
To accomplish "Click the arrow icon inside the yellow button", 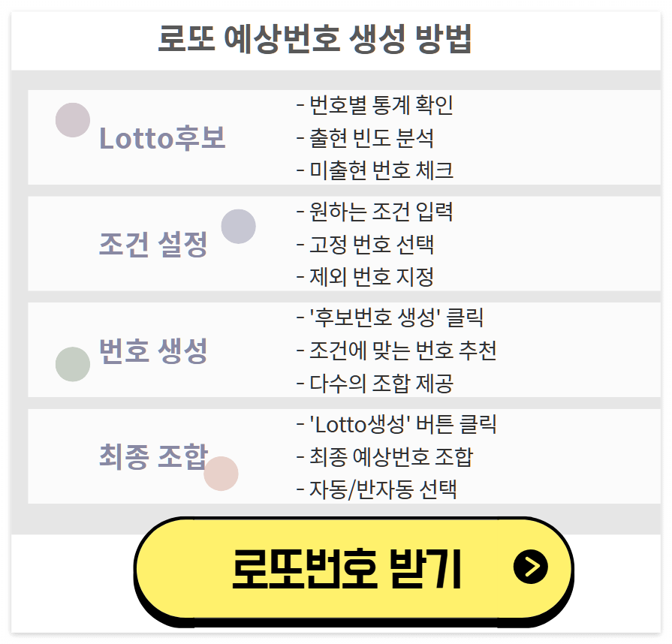I will click(x=530, y=567).
